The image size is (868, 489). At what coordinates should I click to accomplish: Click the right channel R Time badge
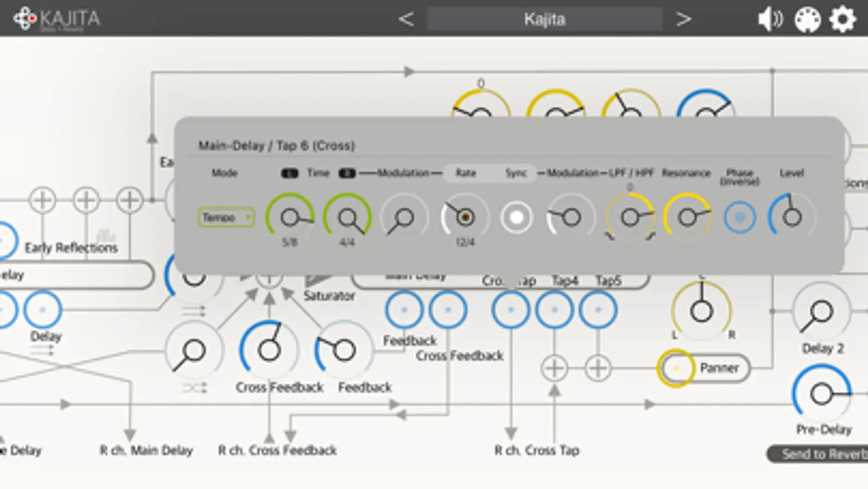(347, 173)
